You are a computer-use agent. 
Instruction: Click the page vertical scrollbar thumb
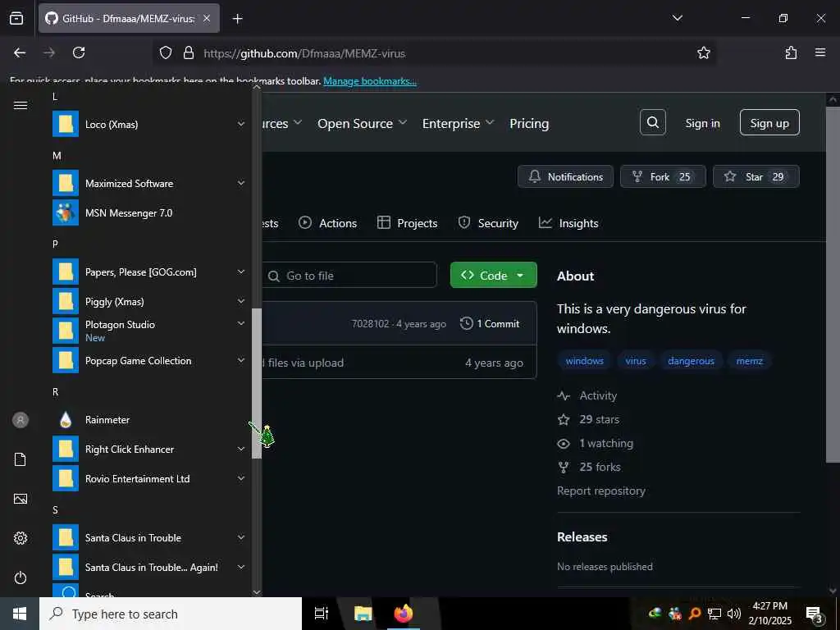tap(832, 284)
